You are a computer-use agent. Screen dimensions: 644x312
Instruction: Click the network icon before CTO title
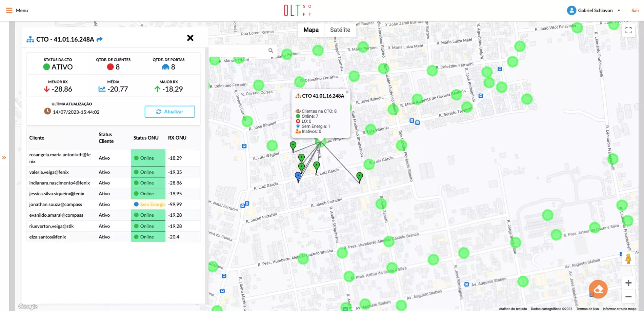click(x=30, y=39)
